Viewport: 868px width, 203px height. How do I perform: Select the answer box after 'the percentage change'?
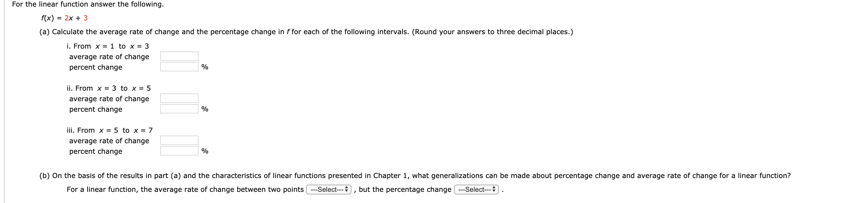coord(477,190)
